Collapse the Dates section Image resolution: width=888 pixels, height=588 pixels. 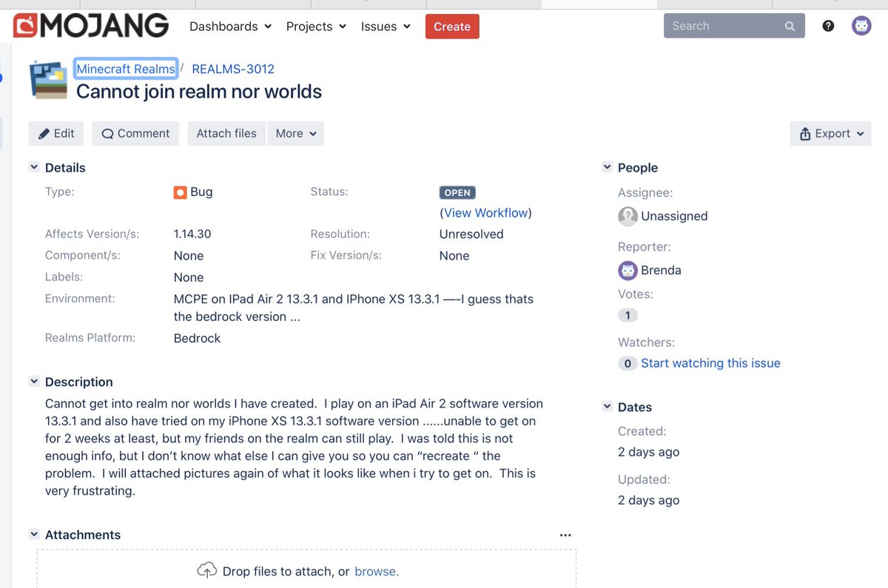607,407
